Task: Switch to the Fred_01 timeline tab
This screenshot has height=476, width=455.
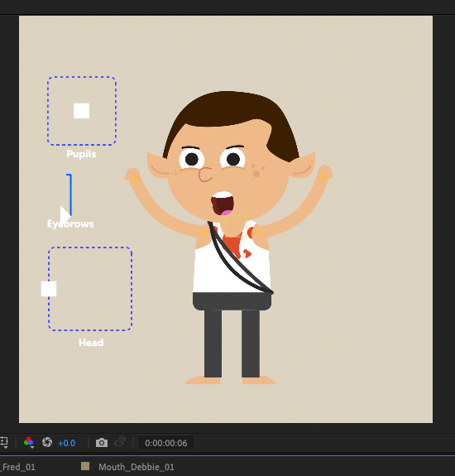Action: click(x=18, y=467)
